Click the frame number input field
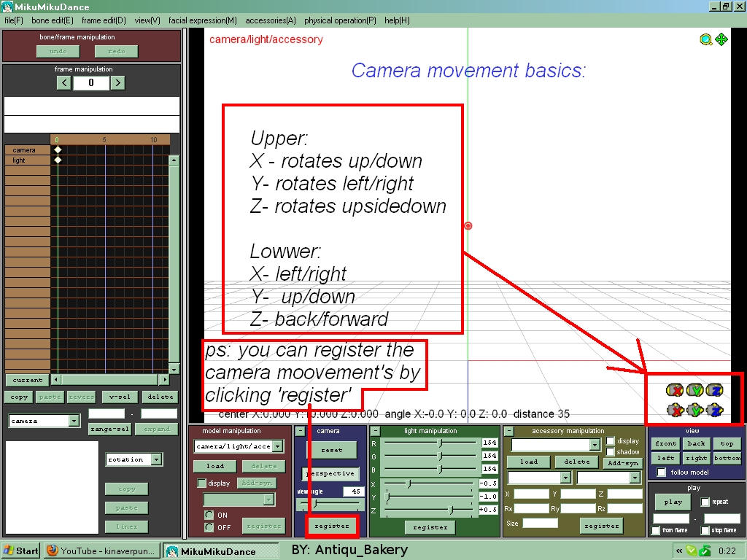This screenshot has width=747, height=560. point(90,83)
